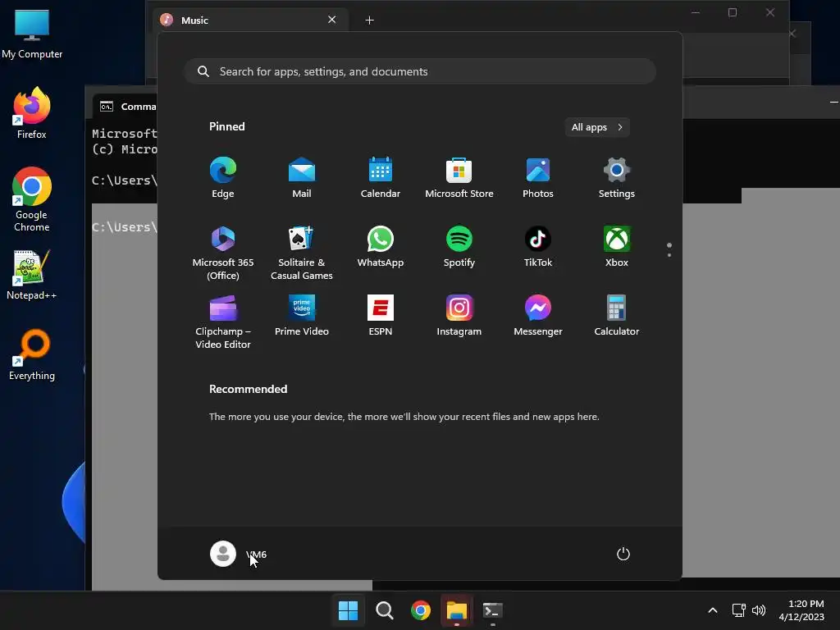Show hidden system tray icons

point(713,610)
